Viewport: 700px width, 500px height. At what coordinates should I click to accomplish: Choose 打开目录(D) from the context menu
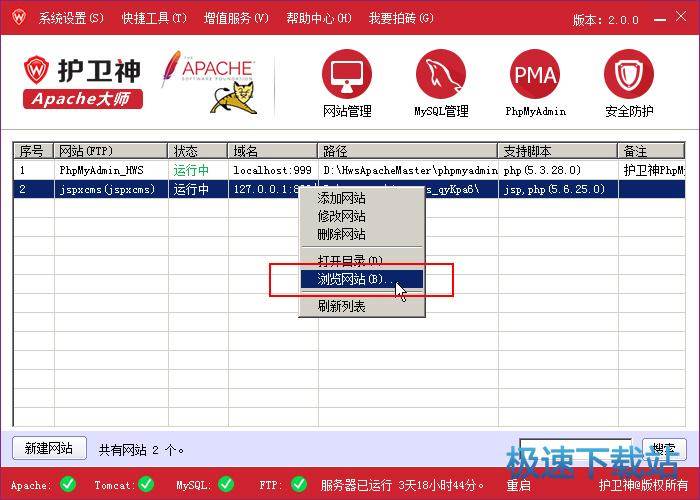[362, 260]
